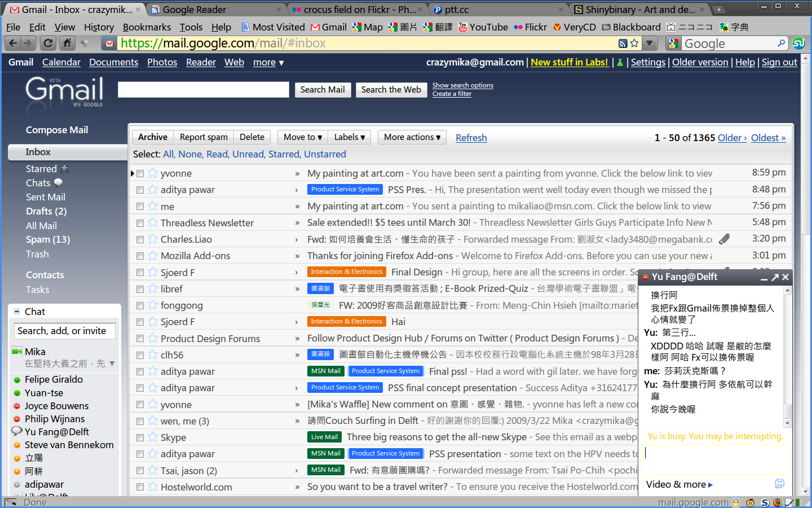
Task: Star the email from yvonne at 8:59 pm
Action: click(153, 173)
